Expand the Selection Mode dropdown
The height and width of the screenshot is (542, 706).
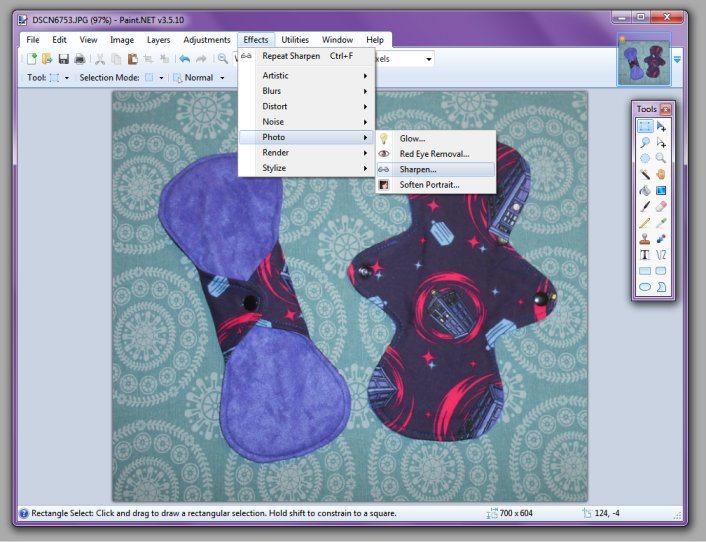coord(153,77)
